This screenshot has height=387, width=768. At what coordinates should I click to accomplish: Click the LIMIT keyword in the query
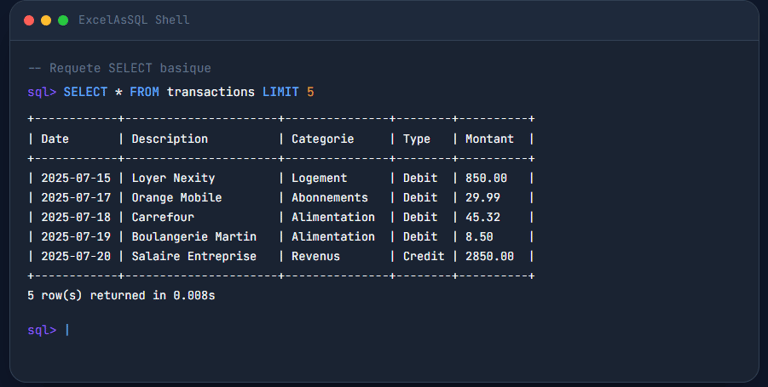point(281,92)
